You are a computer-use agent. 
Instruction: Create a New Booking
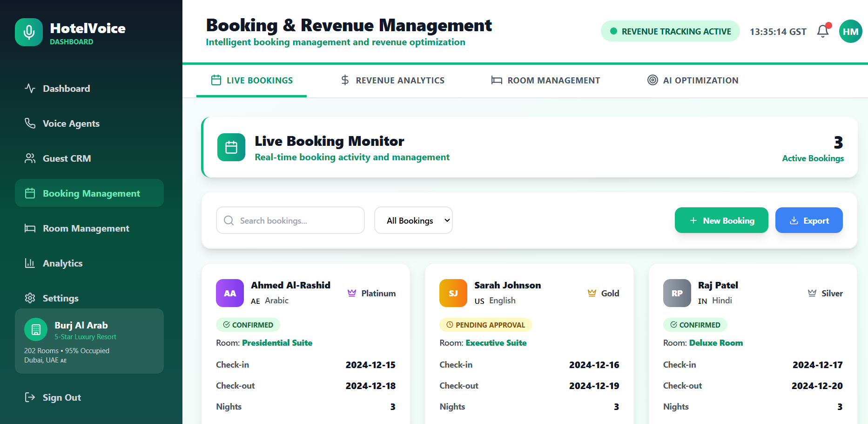pos(721,220)
